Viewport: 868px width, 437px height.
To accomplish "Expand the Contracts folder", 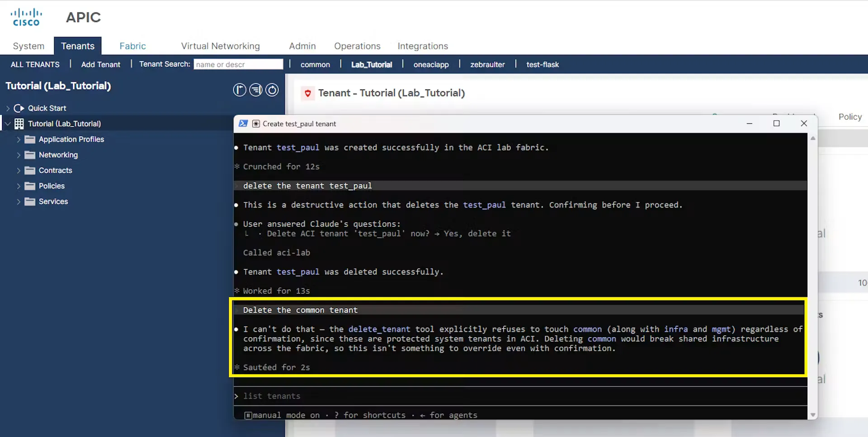I will click(19, 170).
